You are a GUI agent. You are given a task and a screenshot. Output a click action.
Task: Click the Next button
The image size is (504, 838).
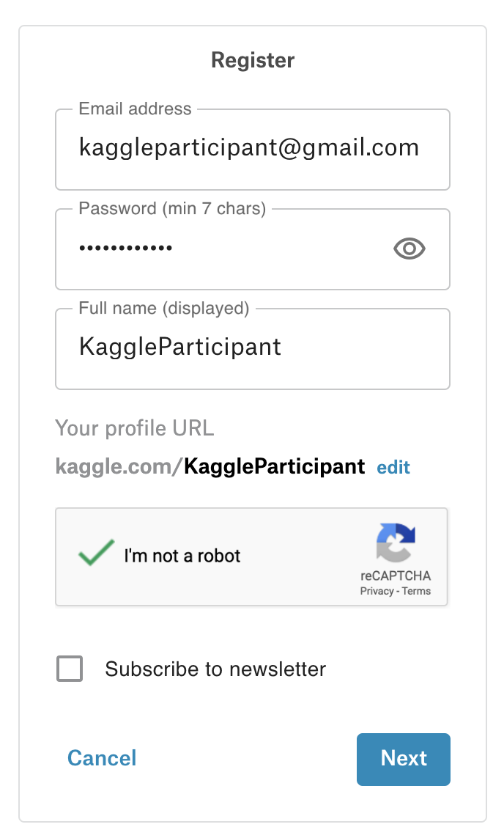tap(403, 759)
